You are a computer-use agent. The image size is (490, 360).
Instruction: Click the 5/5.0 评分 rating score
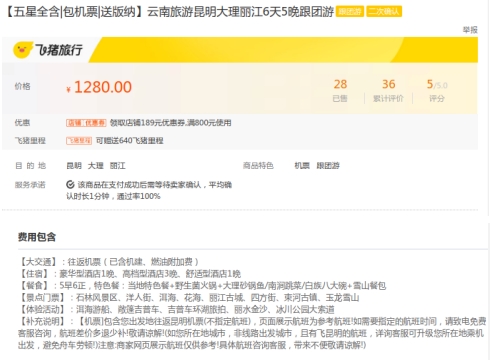point(437,90)
